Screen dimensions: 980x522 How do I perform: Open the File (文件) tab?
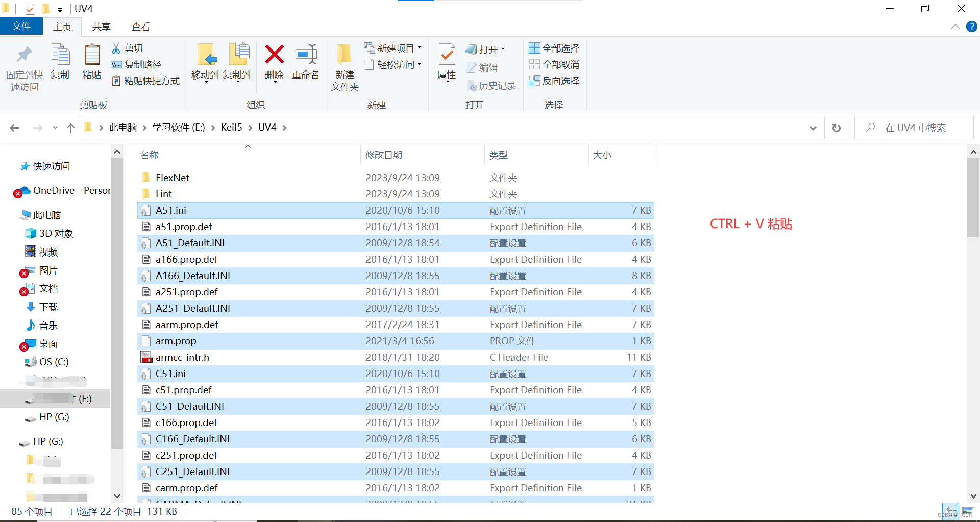pos(21,27)
